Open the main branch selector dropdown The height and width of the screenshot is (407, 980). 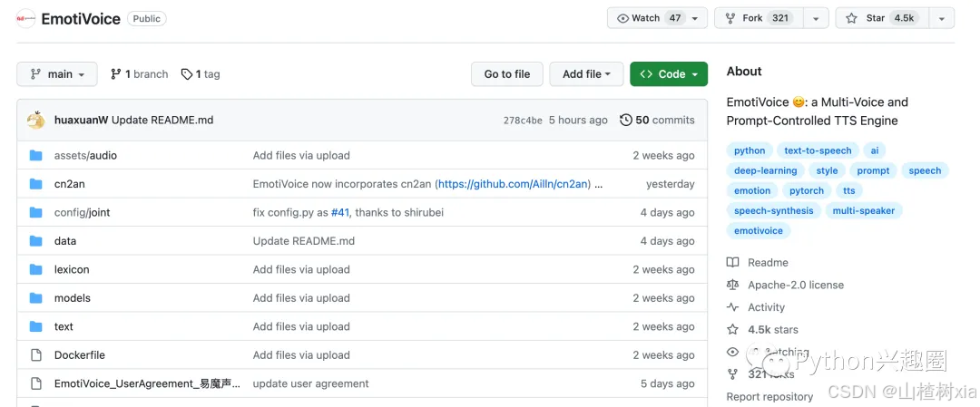point(57,74)
